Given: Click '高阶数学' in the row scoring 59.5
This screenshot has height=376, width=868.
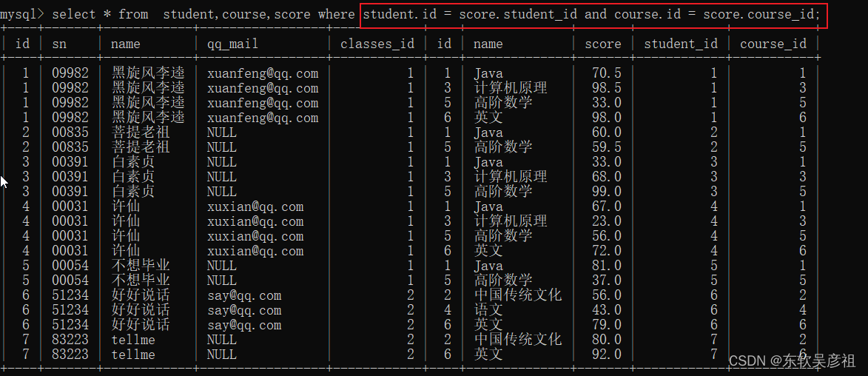Looking at the screenshot, I should (503, 147).
